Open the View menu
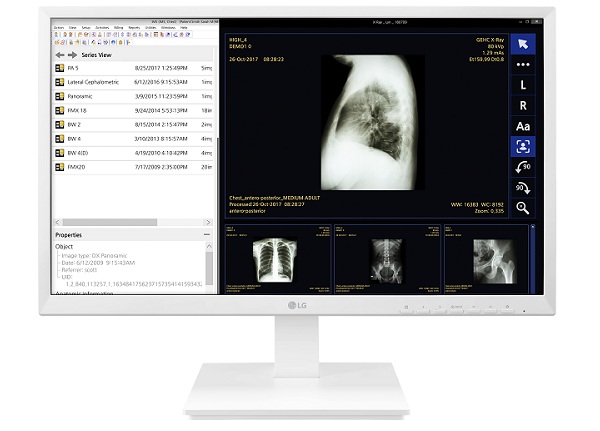Image resolution: width=600 pixels, height=431 pixels. pos(73,28)
